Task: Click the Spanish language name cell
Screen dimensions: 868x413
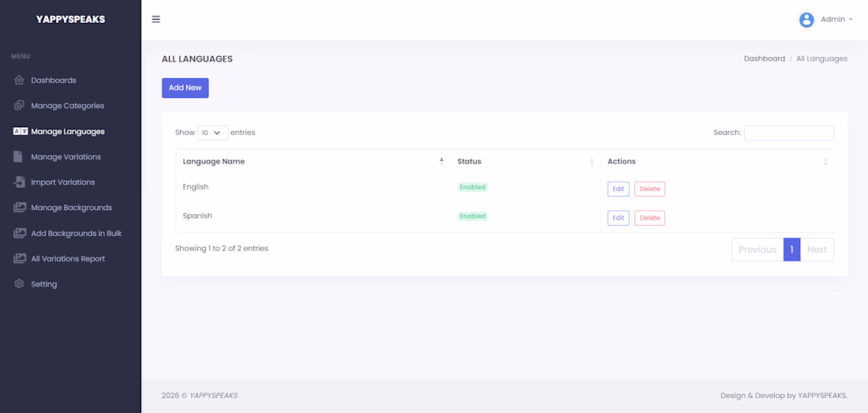Action: [x=312, y=218]
